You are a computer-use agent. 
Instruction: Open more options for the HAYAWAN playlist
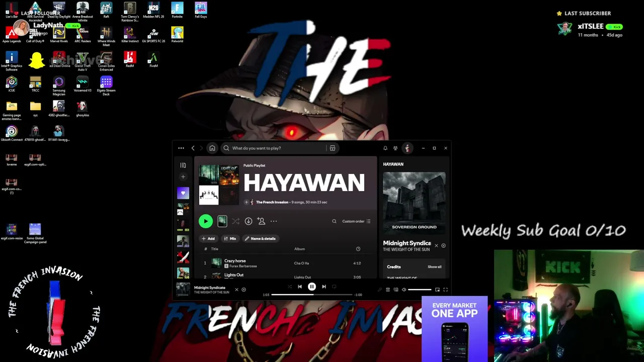(274, 221)
